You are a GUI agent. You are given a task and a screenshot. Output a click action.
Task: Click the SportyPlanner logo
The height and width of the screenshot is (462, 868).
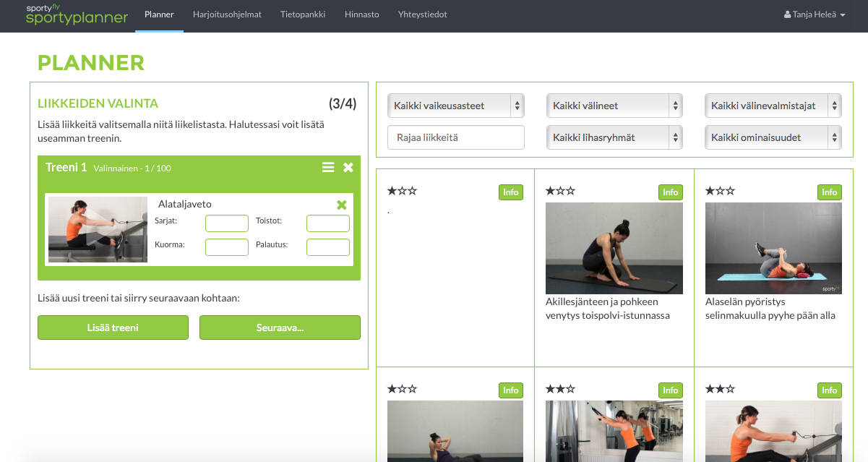click(77, 14)
